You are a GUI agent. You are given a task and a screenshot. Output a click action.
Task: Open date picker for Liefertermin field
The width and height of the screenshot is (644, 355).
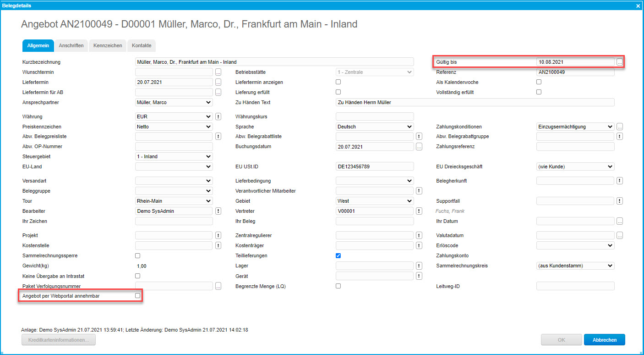[x=218, y=82]
